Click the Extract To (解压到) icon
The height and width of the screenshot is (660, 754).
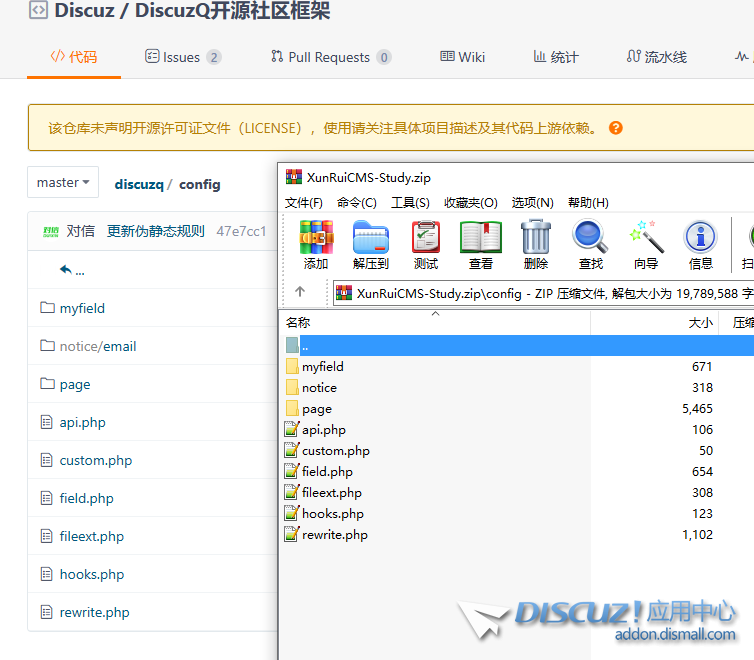coord(371,245)
